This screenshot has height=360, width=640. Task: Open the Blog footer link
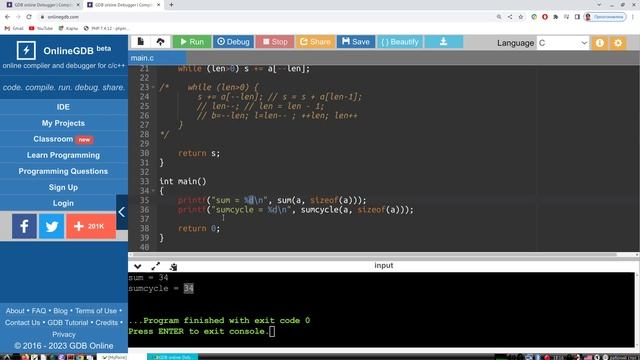[60, 311]
